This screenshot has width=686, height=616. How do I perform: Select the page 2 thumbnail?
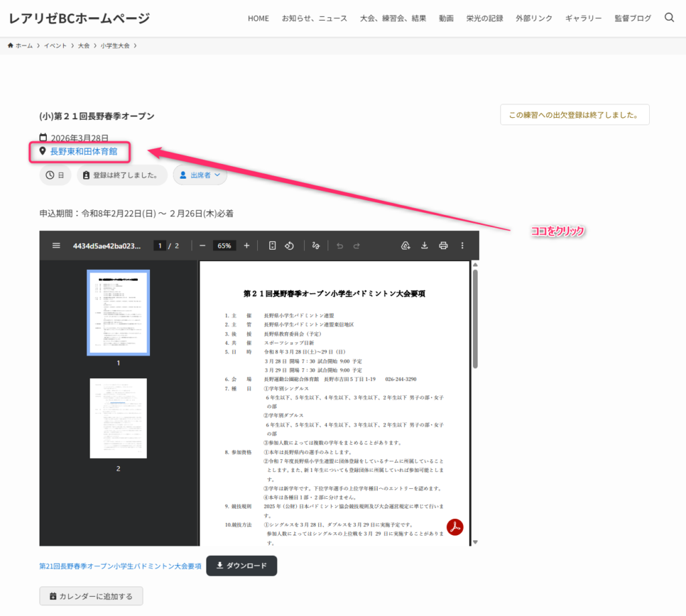118,418
